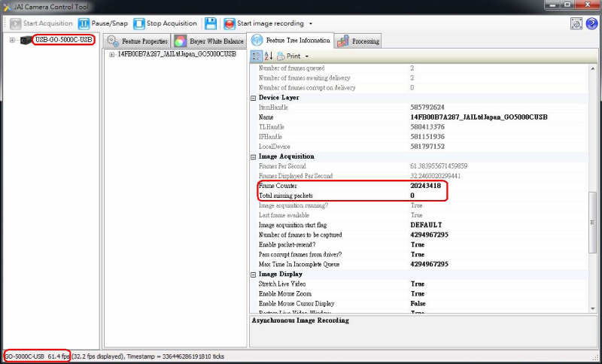Image resolution: width=602 pixels, height=364 pixels.
Task: Open Start image recording dropdown arrow
Action: [x=311, y=24]
